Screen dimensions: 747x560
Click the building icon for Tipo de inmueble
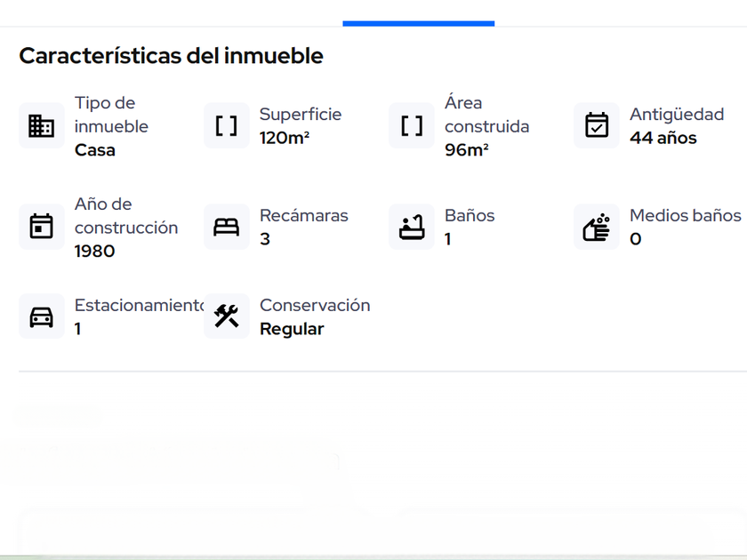coord(42,126)
